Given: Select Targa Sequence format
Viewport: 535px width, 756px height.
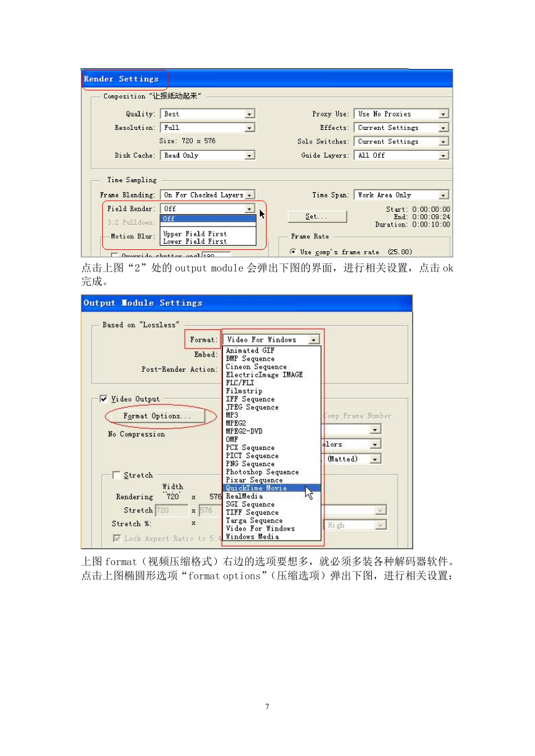Looking at the screenshot, I should [x=272, y=520].
